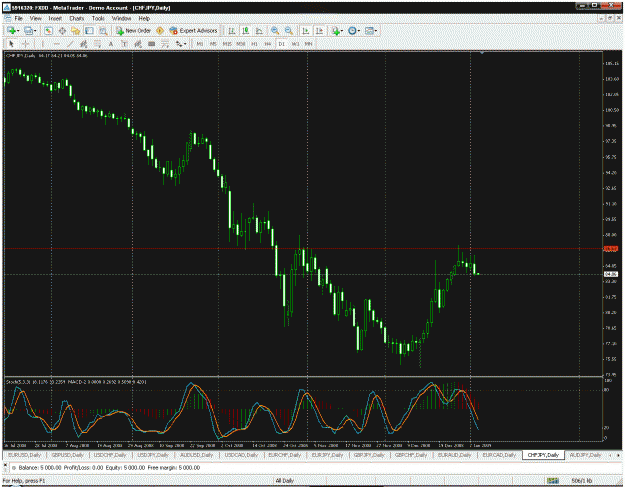
Task: Open the Charts menu
Action: pos(77,18)
